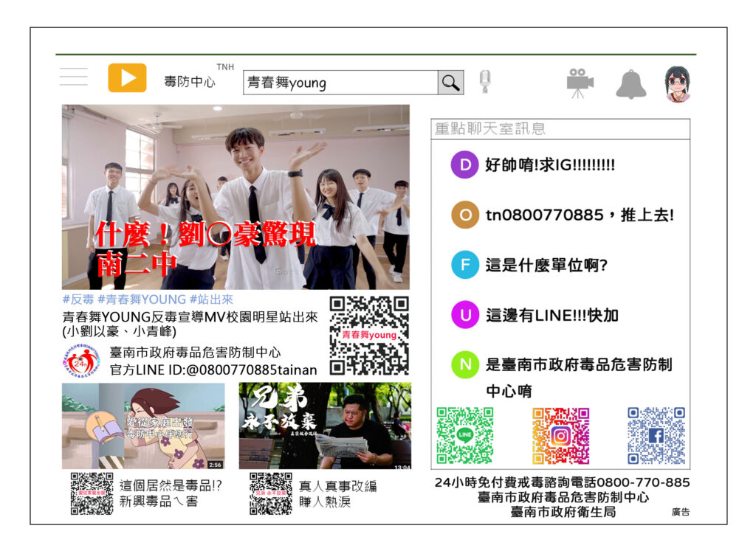Click QR code beside 這個居然是毒品!?
The image size is (756, 551).
coord(92,493)
